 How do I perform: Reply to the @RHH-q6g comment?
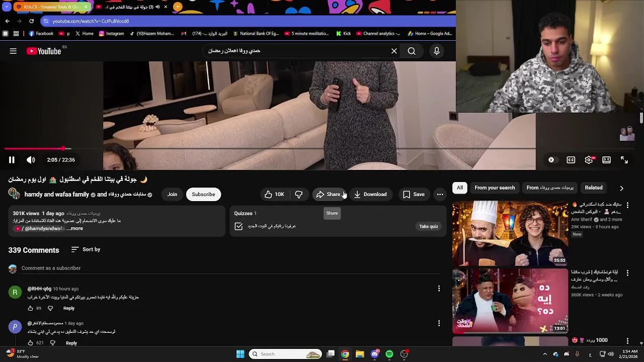(69, 308)
